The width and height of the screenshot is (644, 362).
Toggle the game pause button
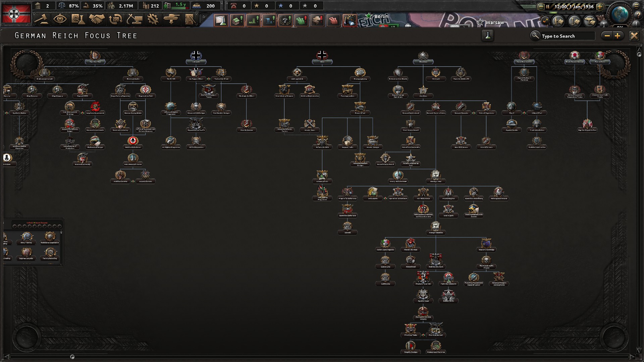point(548,6)
